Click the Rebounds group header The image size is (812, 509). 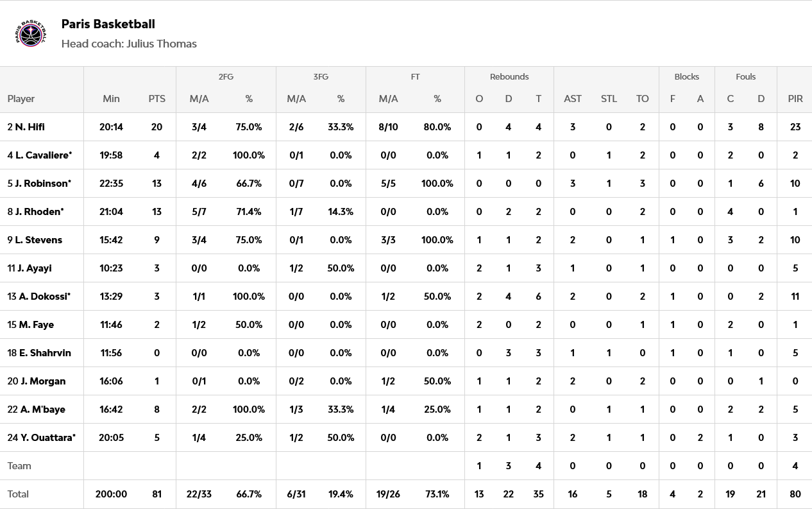[x=509, y=77]
